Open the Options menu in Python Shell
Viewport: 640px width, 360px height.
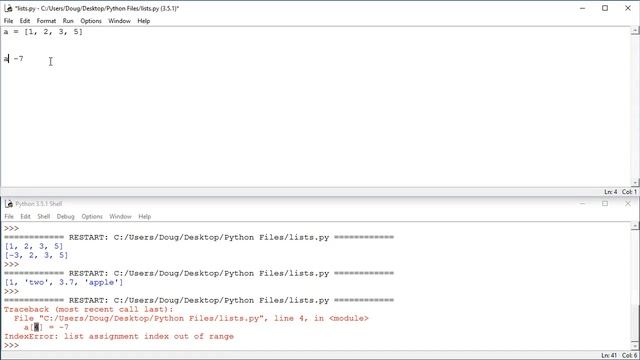pyautogui.click(x=92, y=216)
